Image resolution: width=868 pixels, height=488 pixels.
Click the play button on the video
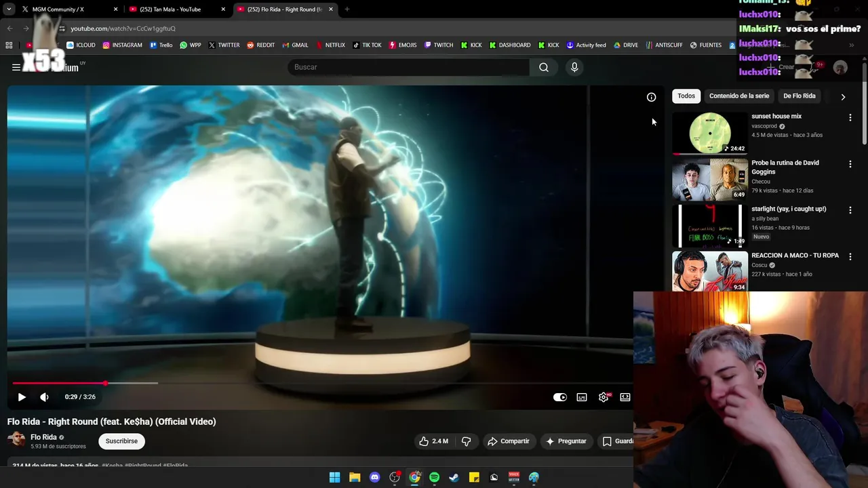pos(22,397)
